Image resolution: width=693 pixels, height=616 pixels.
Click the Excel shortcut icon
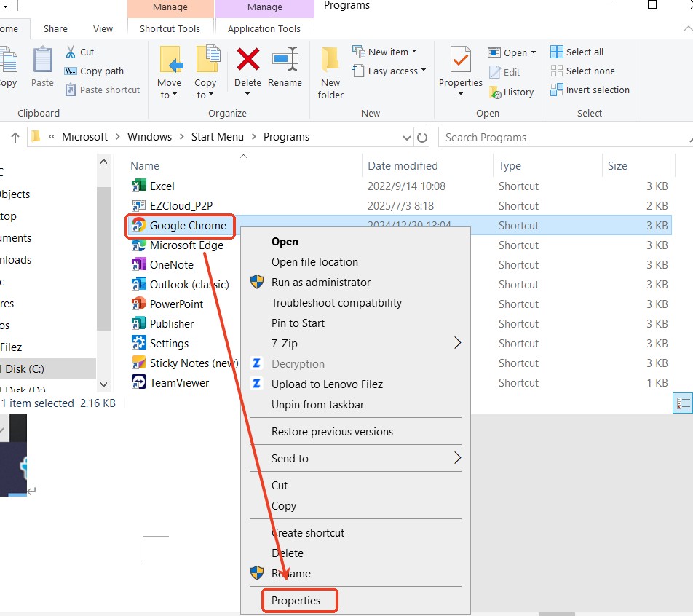[x=139, y=186]
